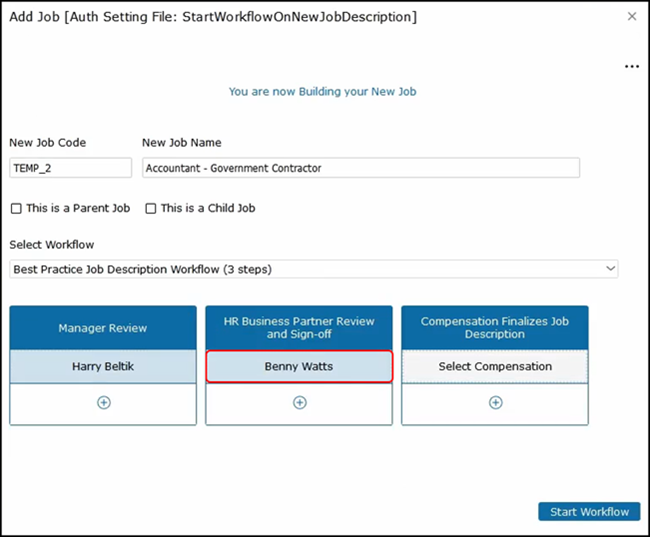Click the plus icon under Harry Beltik
650x537 pixels.
click(103, 403)
